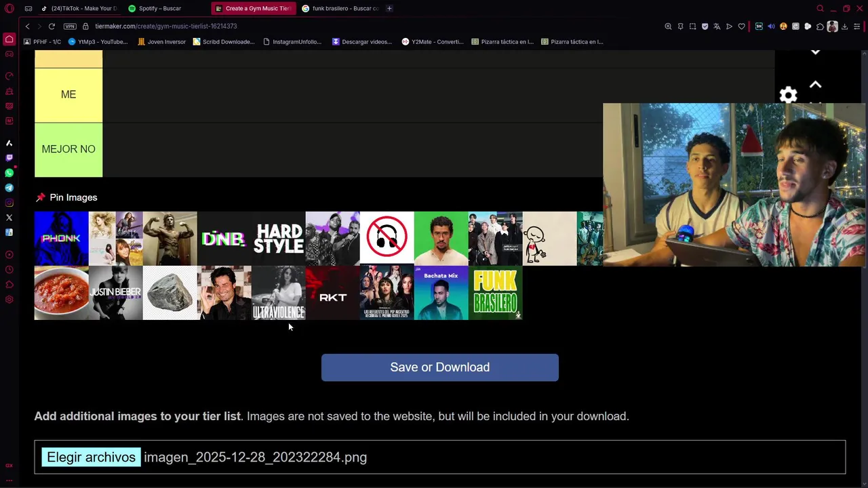This screenshot has width=868, height=488.
Task: Select the DNB image tile
Action: pos(224,239)
